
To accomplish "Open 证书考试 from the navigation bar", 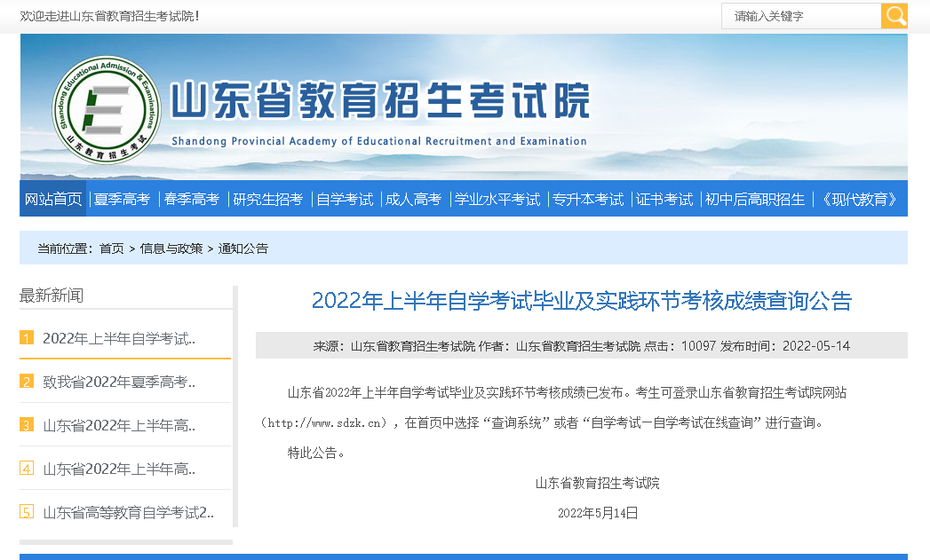I will click(x=664, y=199).
